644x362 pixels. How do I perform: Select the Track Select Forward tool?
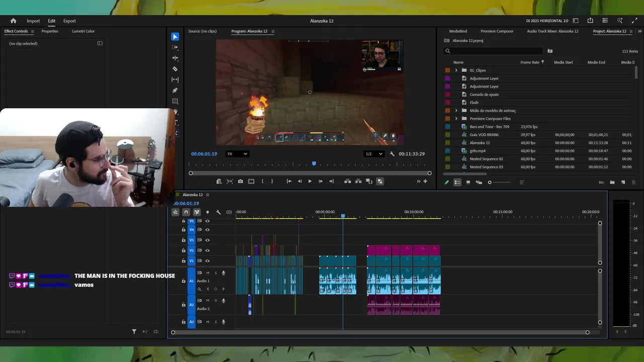(x=175, y=47)
